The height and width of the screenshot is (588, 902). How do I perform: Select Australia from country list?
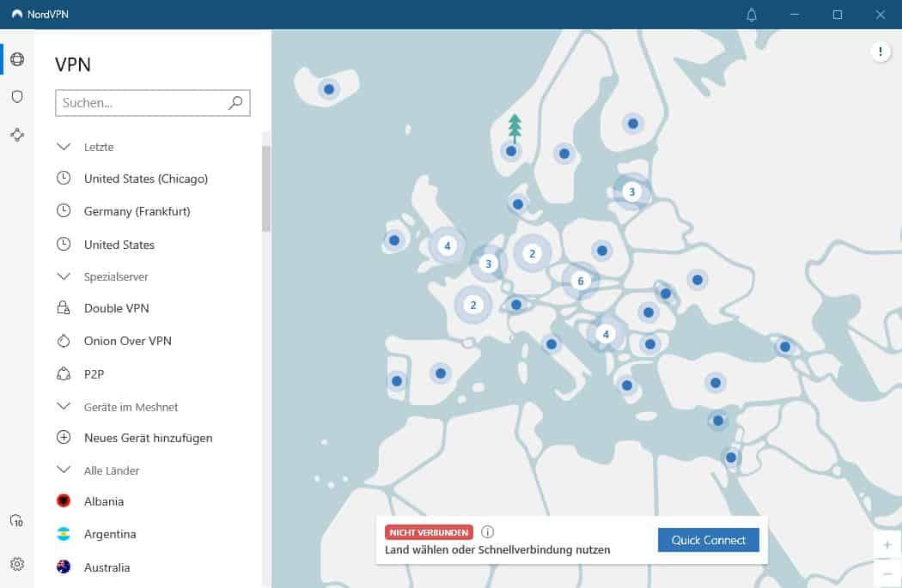(x=107, y=567)
